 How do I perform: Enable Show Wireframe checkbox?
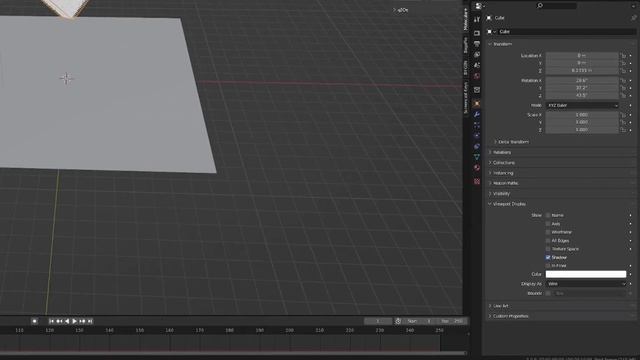[x=548, y=232]
